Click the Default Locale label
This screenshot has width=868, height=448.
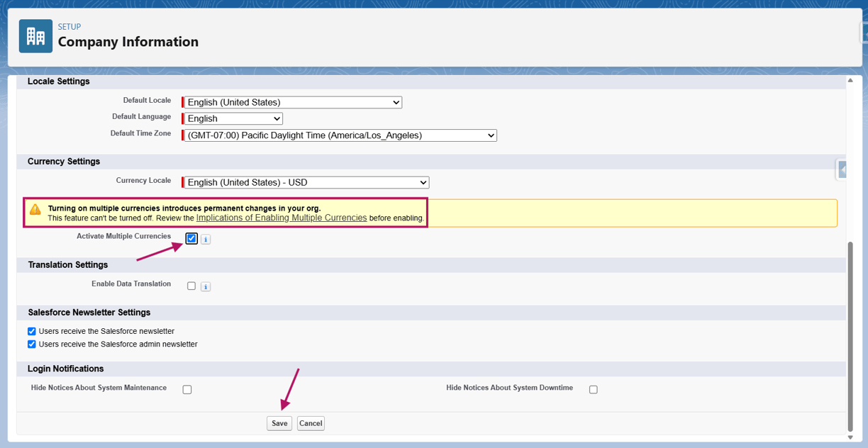tap(147, 100)
